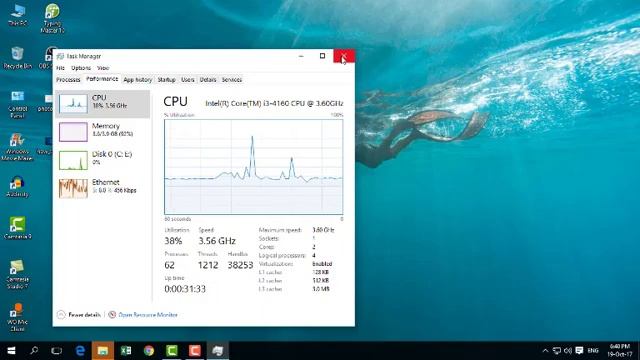
Task: Open Task View from the taskbar
Action: pos(57,351)
